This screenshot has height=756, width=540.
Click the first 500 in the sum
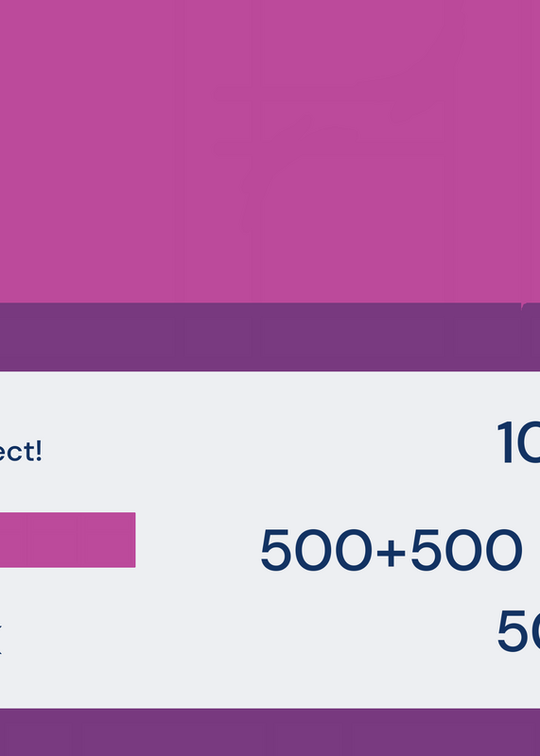(317, 550)
